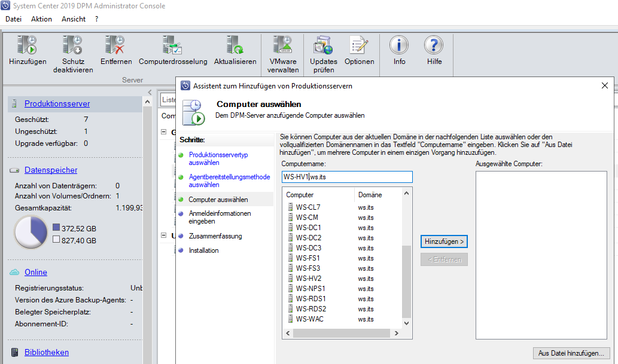This screenshot has height=364, width=618.
Task: Open the Produktionsserver link
Action: (57, 103)
